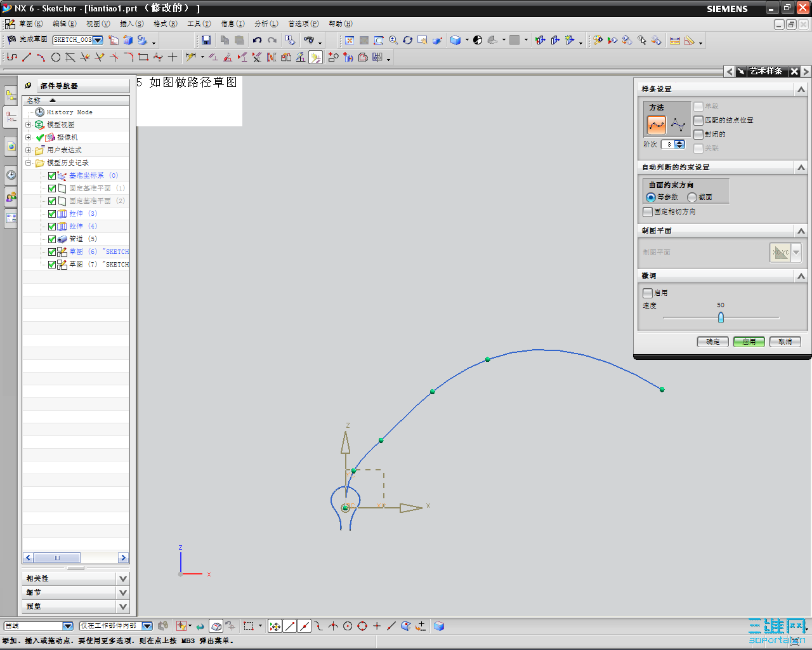Screen dimensions: 812x650
Task: Select the Profile curve tool
Action: [12, 57]
